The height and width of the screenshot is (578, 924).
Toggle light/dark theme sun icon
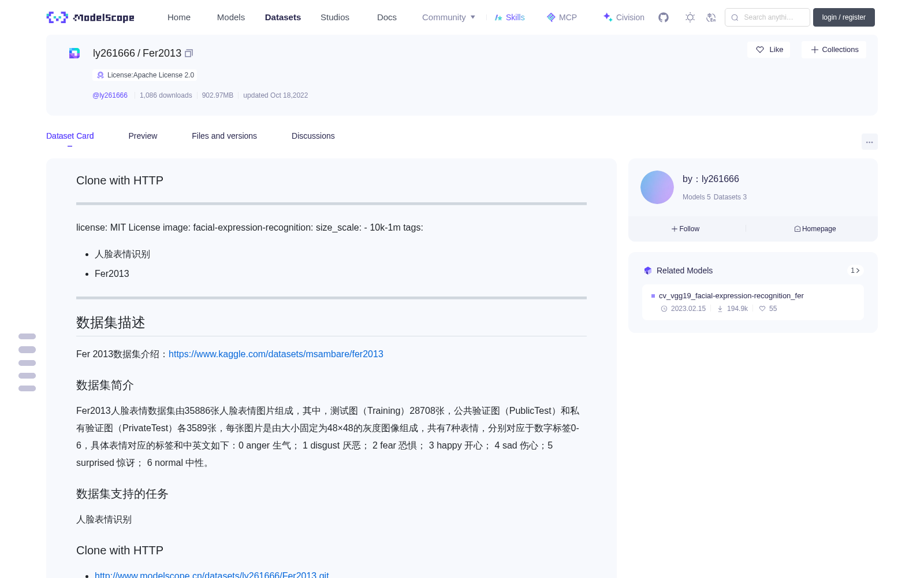pyautogui.click(x=690, y=17)
